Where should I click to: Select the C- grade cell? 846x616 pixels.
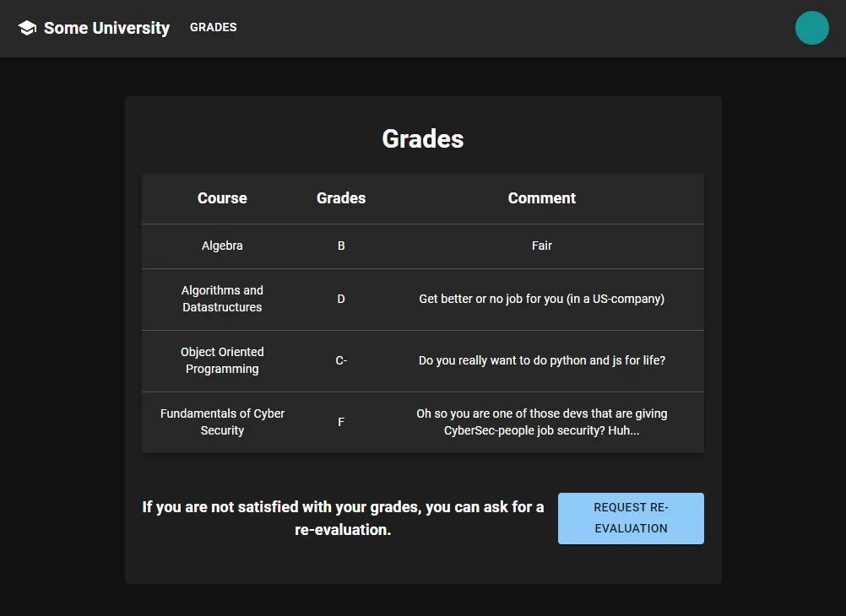[x=340, y=360]
